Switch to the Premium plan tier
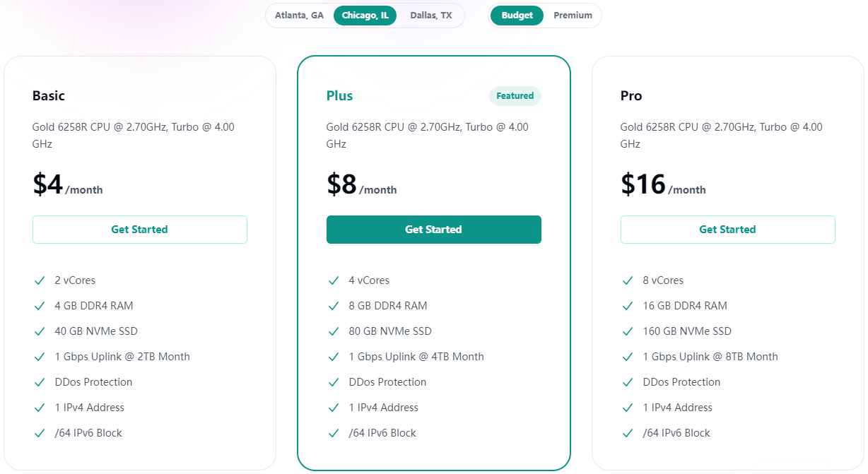 [573, 16]
